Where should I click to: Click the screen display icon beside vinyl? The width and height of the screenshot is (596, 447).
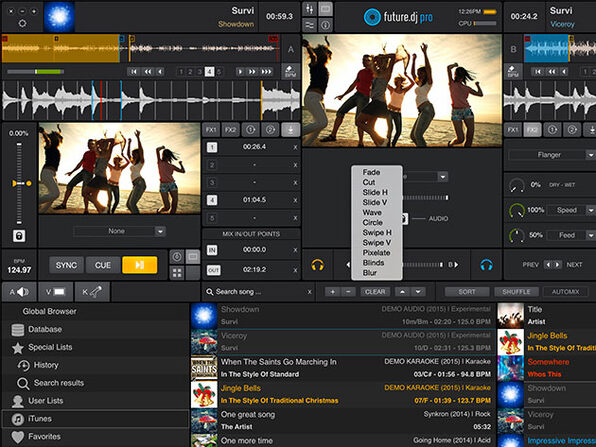[x=193, y=257]
